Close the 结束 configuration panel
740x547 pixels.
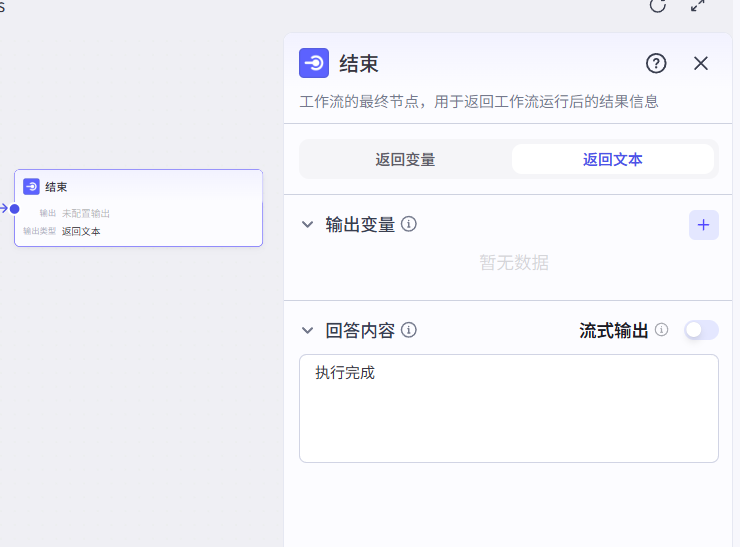(x=701, y=64)
